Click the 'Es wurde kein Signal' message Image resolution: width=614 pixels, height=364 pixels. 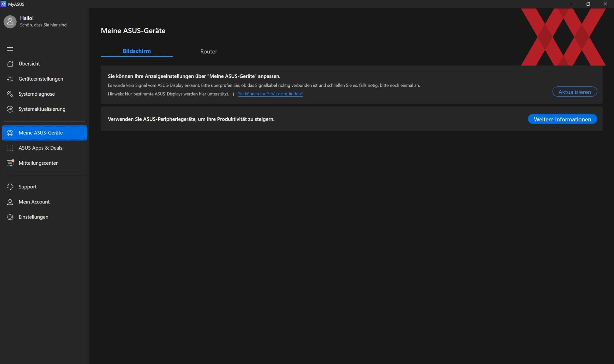pyautogui.click(x=264, y=85)
